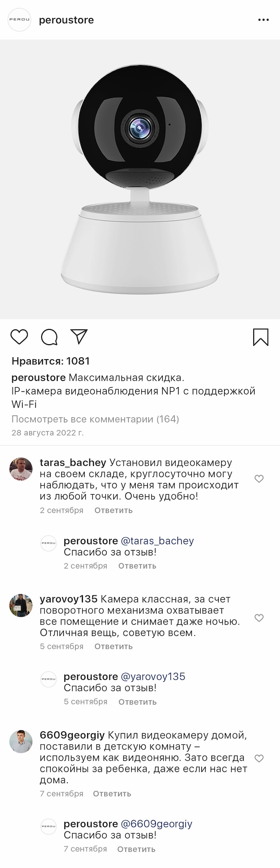Like the post with heart icon

tap(19, 337)
